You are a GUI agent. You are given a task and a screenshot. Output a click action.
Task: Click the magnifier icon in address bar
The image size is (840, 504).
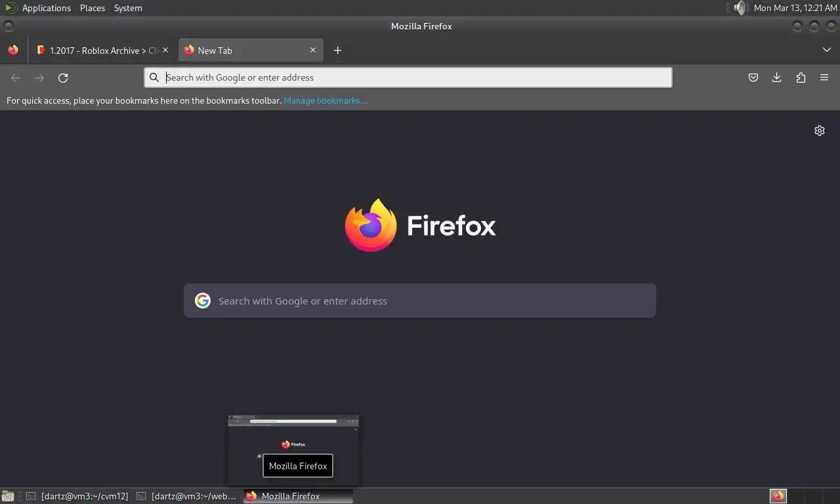[x=154, y=77]
